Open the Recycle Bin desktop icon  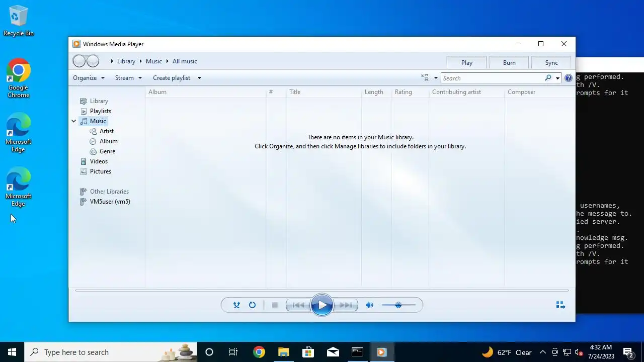19,21
